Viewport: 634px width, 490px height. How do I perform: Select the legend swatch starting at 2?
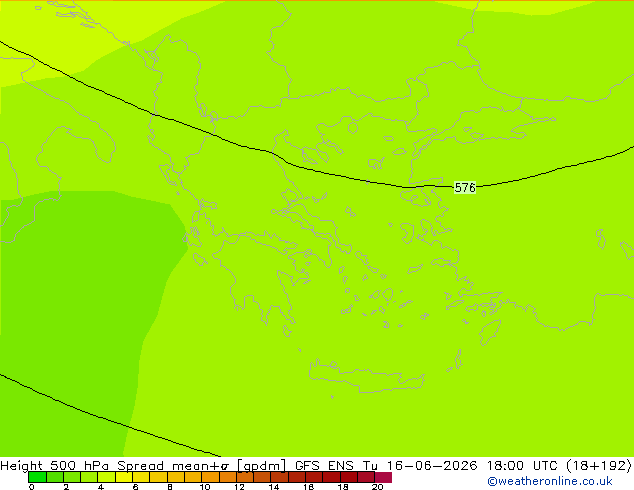72,477
